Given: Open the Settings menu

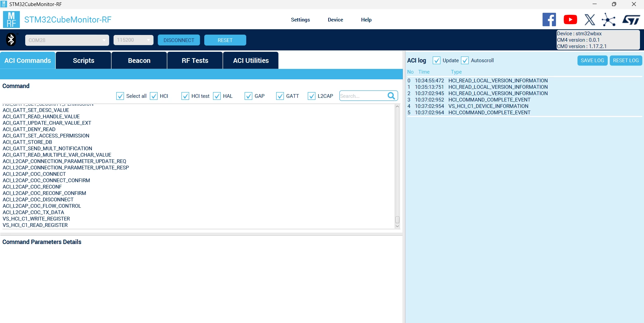Looking at the screenshot, I should 300,19.
